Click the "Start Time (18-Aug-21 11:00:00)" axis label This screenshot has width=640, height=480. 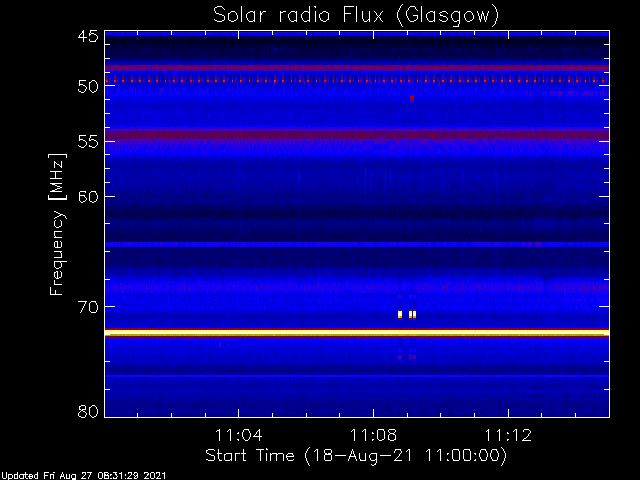coord(356,456)
